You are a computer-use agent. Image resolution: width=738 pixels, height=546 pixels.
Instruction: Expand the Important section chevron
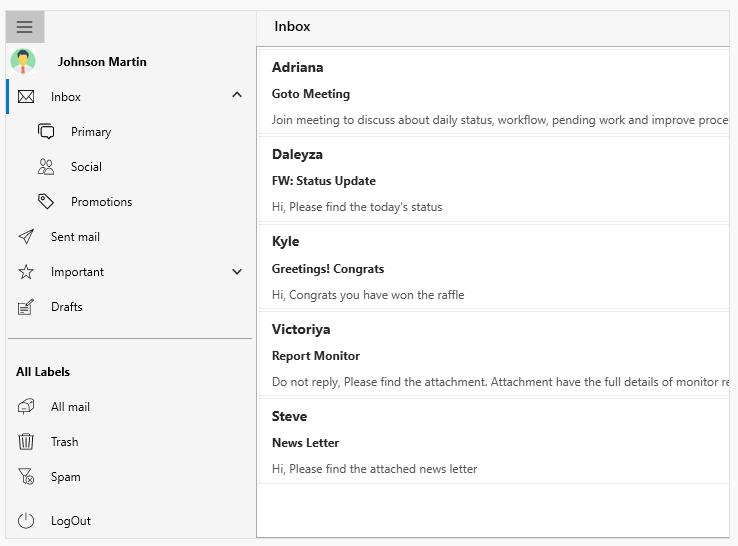237,272
